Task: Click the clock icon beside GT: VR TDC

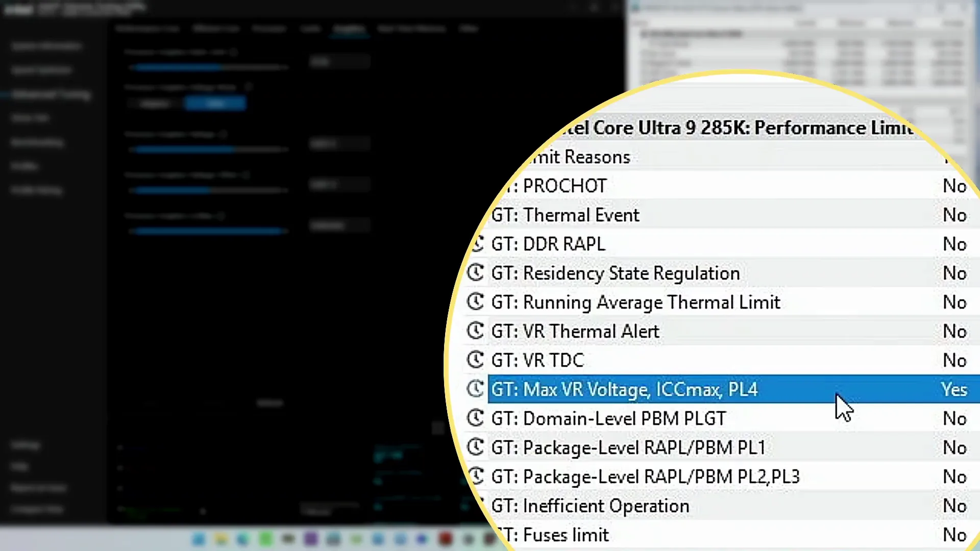Action: coord(475,360)
